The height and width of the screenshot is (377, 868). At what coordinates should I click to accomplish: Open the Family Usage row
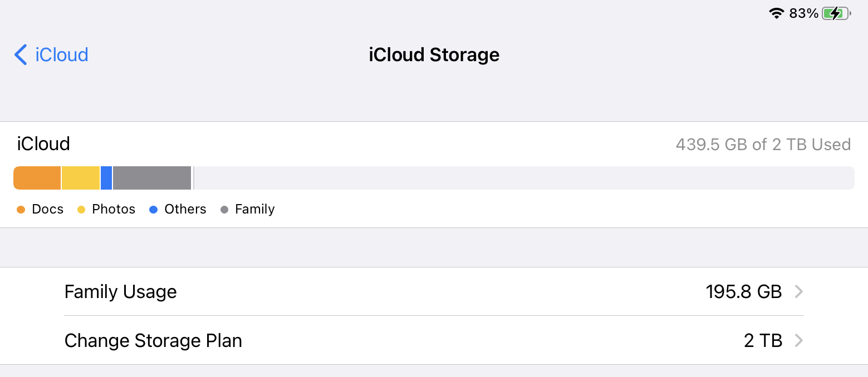[434, 291]
